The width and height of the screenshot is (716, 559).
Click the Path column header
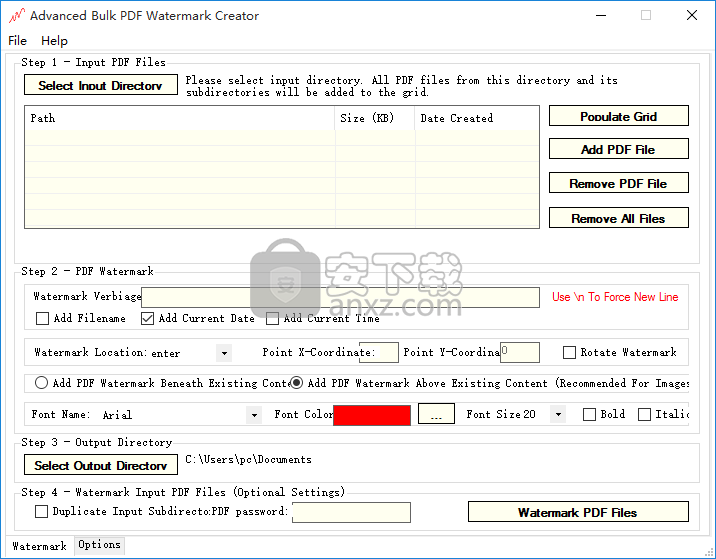click(x=180, y=118)
